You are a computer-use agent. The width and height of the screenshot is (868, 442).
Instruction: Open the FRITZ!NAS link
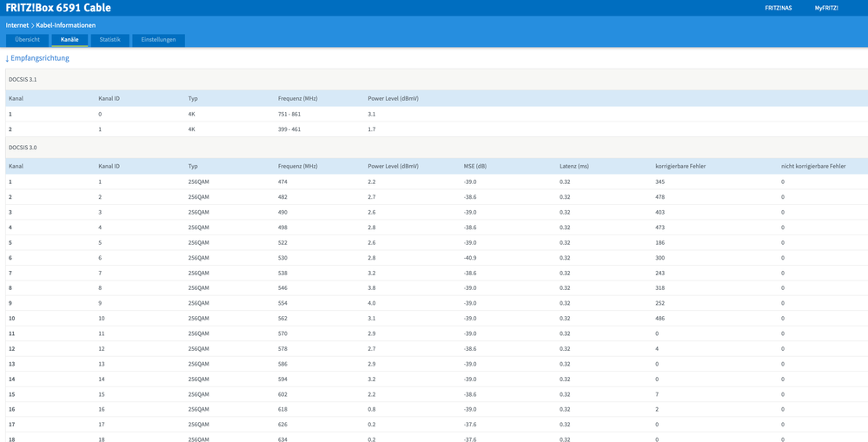(x=778, y=8)
